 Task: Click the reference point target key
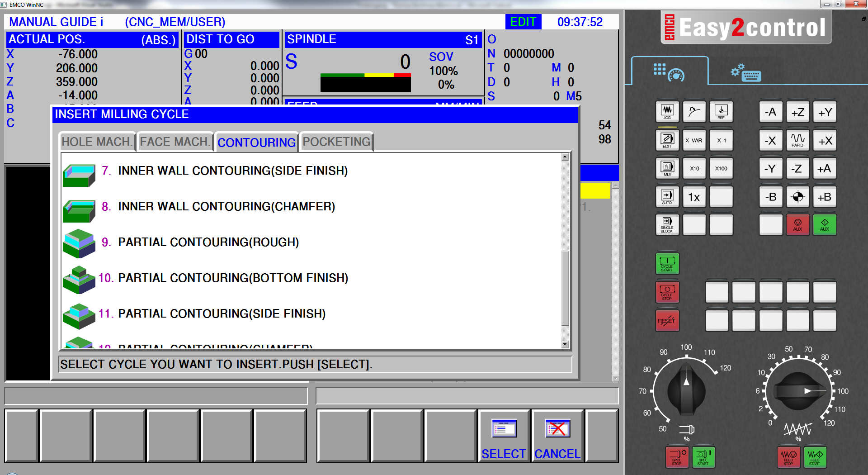pos(798,197)
